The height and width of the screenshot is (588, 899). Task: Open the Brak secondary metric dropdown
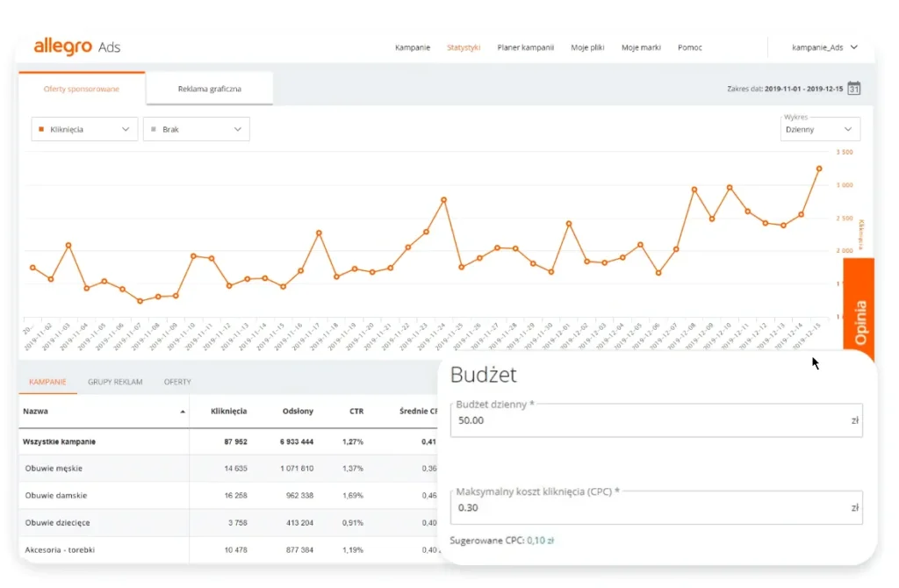pos(197,129)
